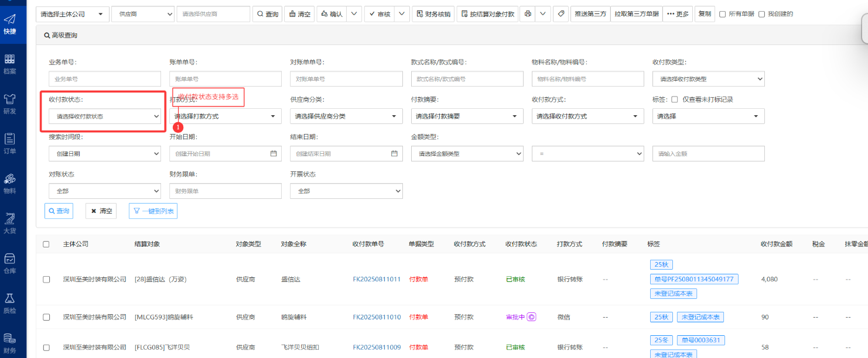Click the tag label icon in toolbar
This screenshot has height=358, width=868.
(x=561, y=14)
